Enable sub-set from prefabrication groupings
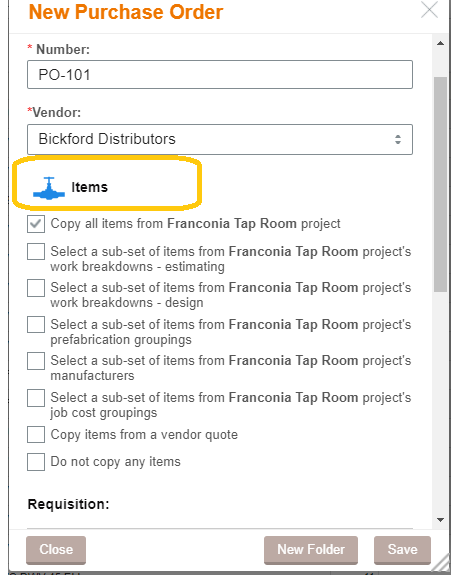This screenshot has height=575, width=451. pos(36,325)
